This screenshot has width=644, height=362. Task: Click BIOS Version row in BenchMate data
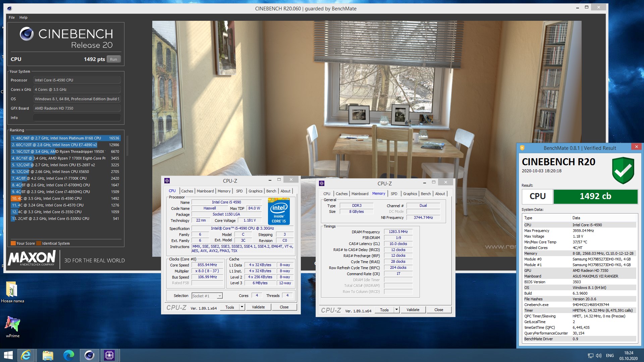[580, 282]
